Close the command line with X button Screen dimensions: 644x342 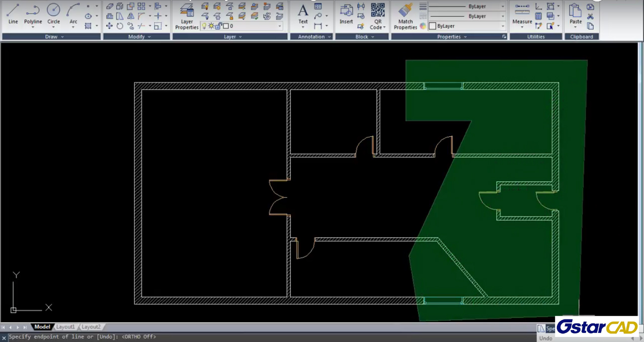[x=4, y=337]
